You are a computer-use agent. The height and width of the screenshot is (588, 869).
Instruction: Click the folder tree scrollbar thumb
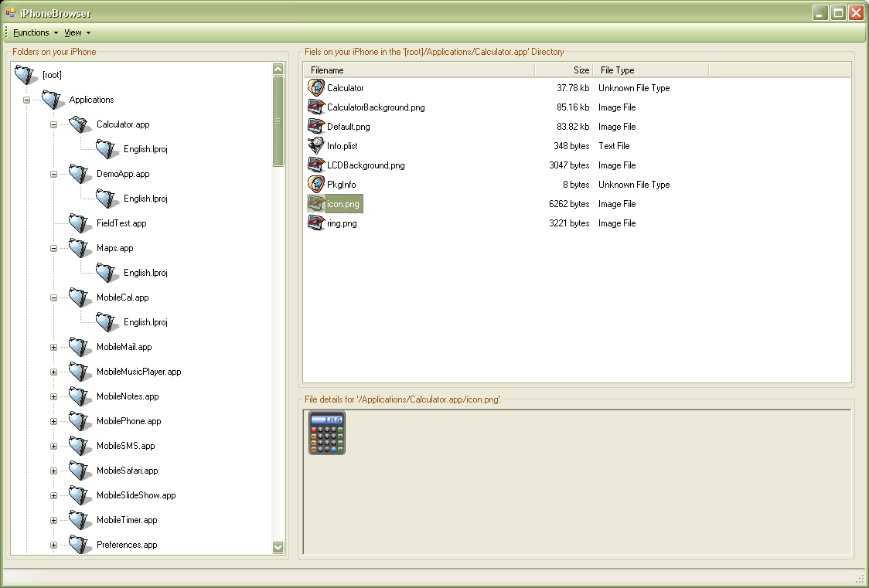278,121
